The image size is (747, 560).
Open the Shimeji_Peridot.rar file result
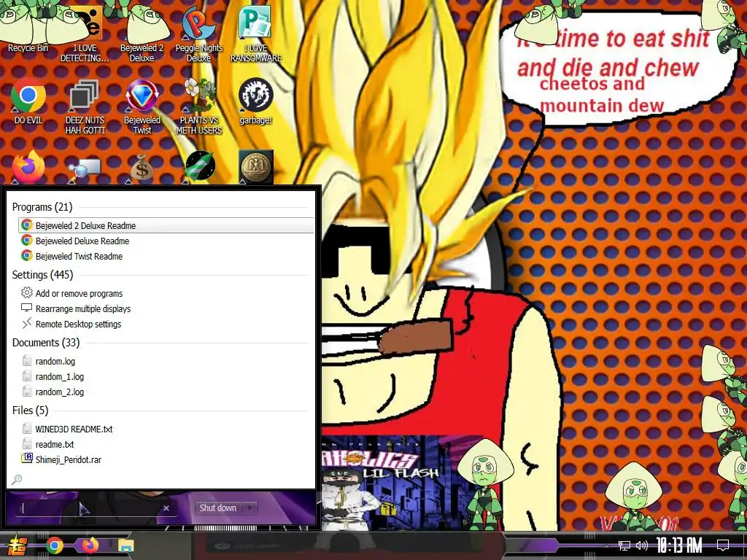pos(166,459)
